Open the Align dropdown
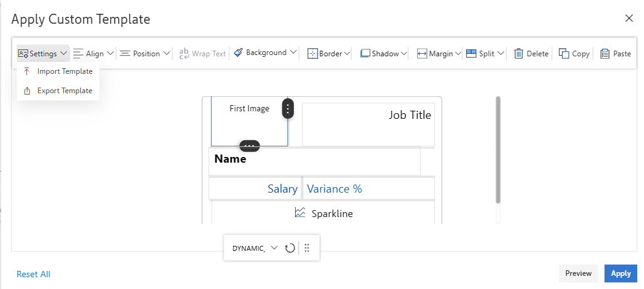 (94, 54)
